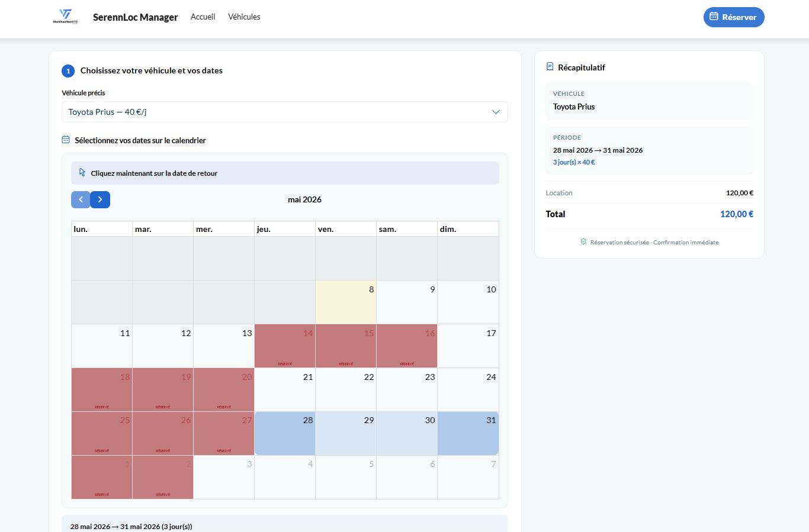Click the Récapitulatif receipt icon
Viewport: 809px width, 532px height.
pyautogui.click(x=550, y=67)
